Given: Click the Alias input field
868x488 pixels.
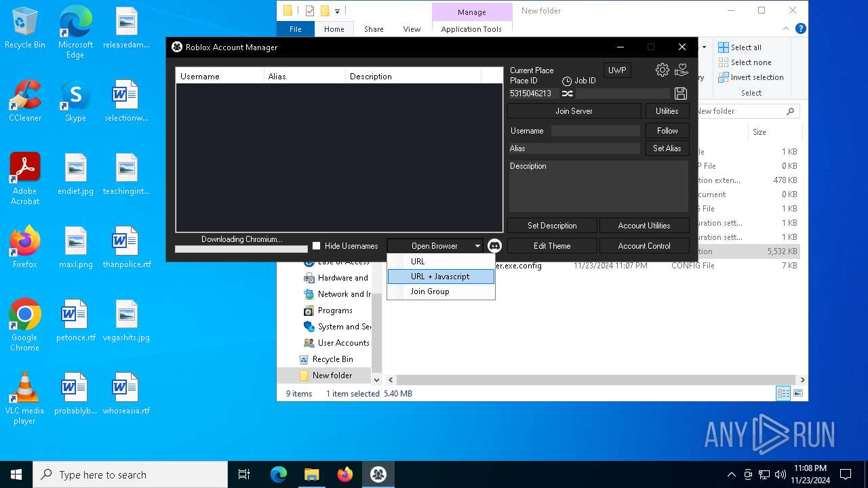Looking at the screenshot, I should [x=574, y=148].
